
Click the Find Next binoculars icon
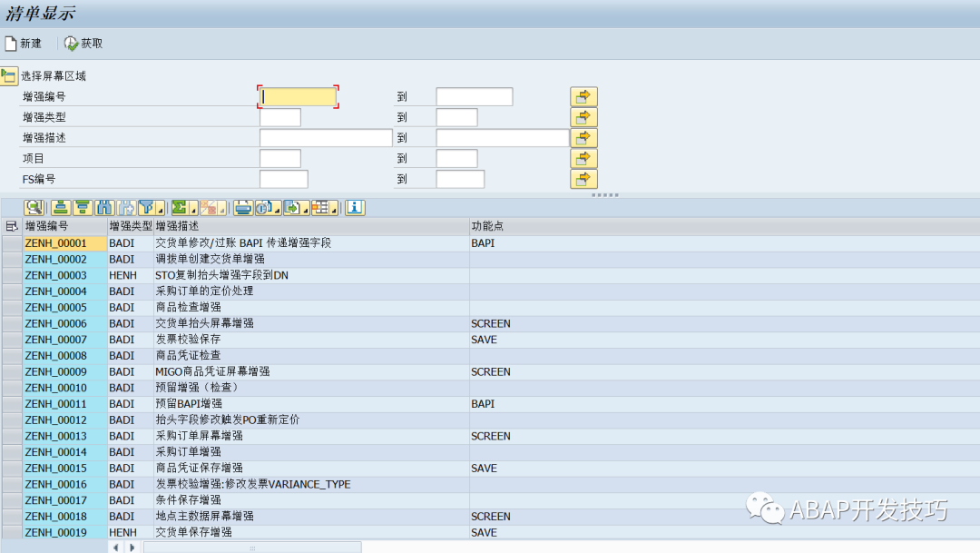pyautogui.click(x=126, y=208)
